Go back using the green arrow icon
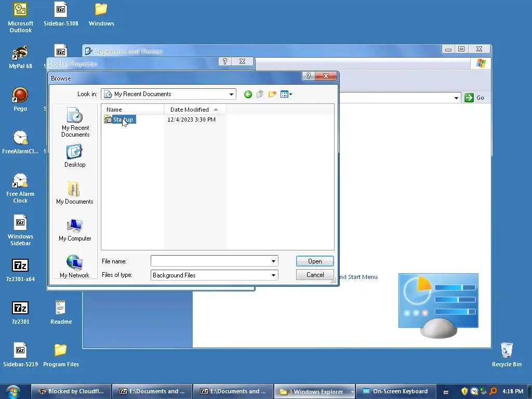Viewport: 532px width, 399px height. [x=248, y=95]
